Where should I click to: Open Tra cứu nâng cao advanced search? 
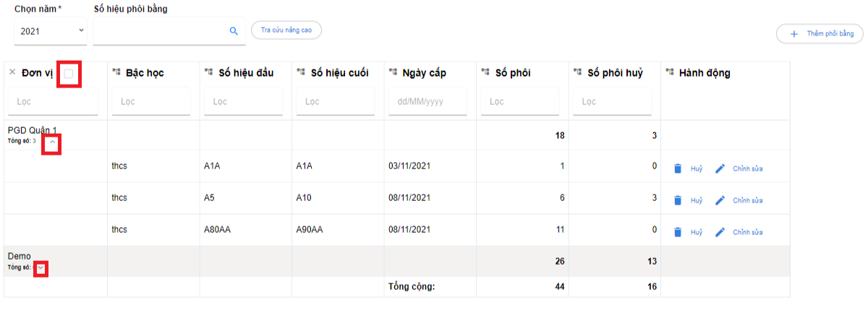pyautogui.click(x=286, y=30)
